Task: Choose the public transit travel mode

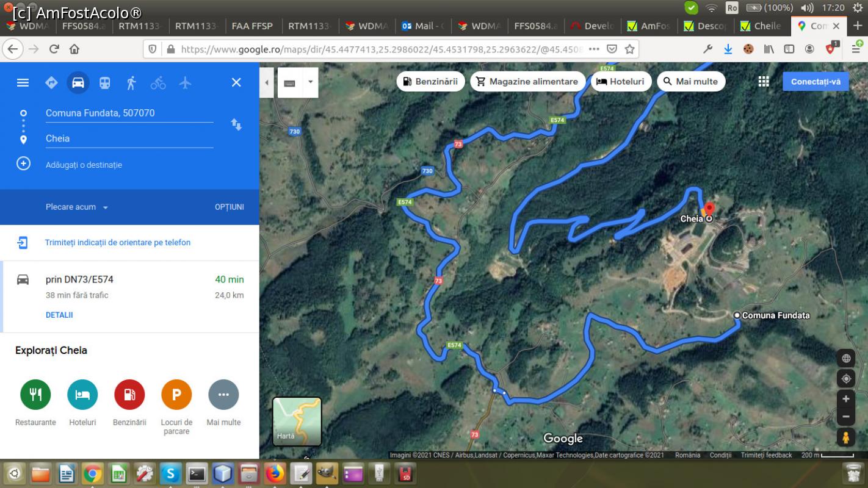Action: pyautogui.click(x=105, y=82)
